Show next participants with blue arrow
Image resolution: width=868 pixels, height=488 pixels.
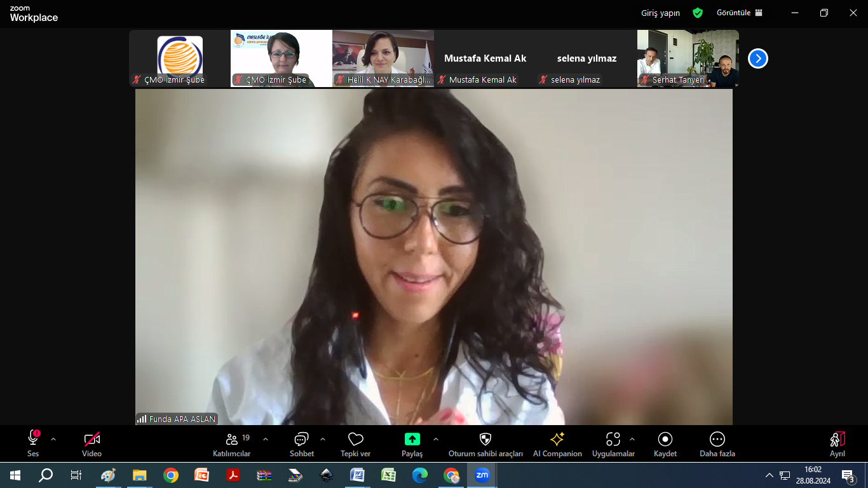point(757,58)
